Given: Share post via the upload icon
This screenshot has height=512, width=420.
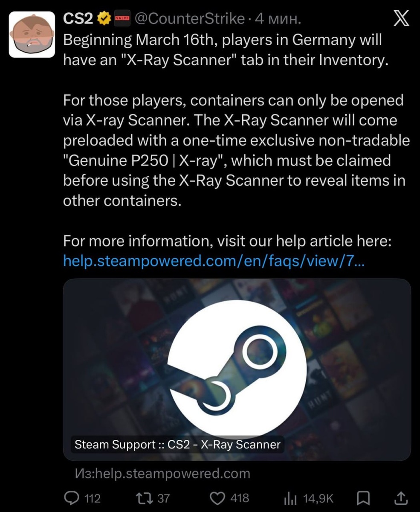Looking at the screenshot, I should pos(400,498).
